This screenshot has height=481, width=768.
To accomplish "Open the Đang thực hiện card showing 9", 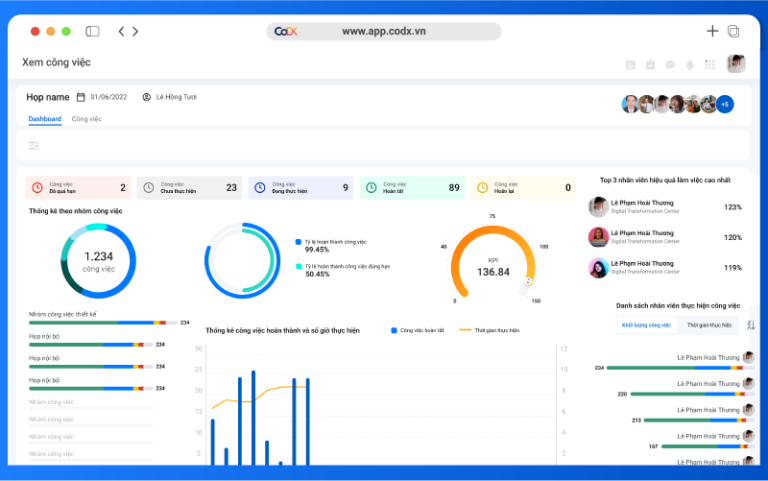I will [300, 188].
